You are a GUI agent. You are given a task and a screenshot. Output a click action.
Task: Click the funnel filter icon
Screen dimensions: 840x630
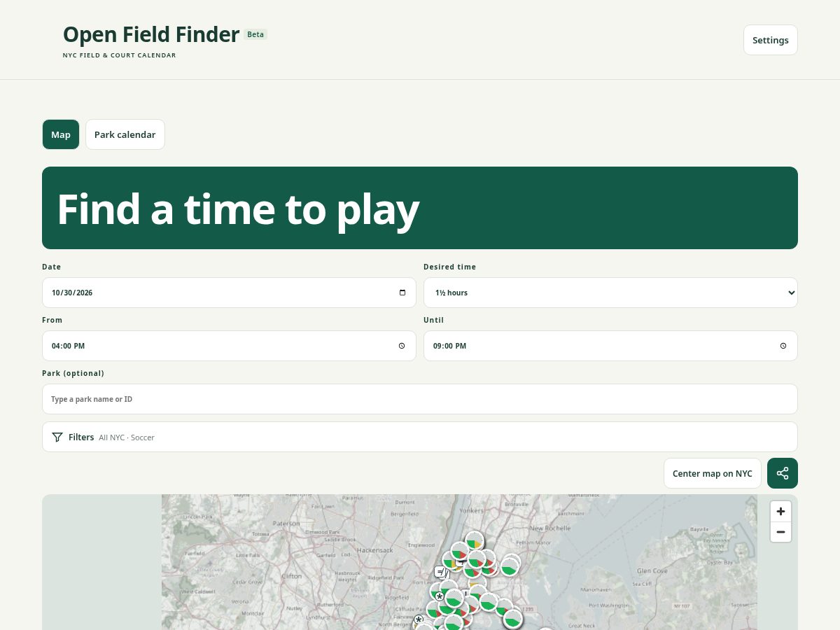click(x=57, y=437)
